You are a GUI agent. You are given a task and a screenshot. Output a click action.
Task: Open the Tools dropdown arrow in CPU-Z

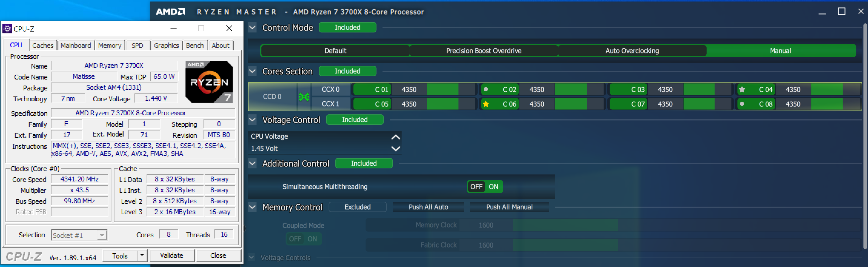click(142, 255)
